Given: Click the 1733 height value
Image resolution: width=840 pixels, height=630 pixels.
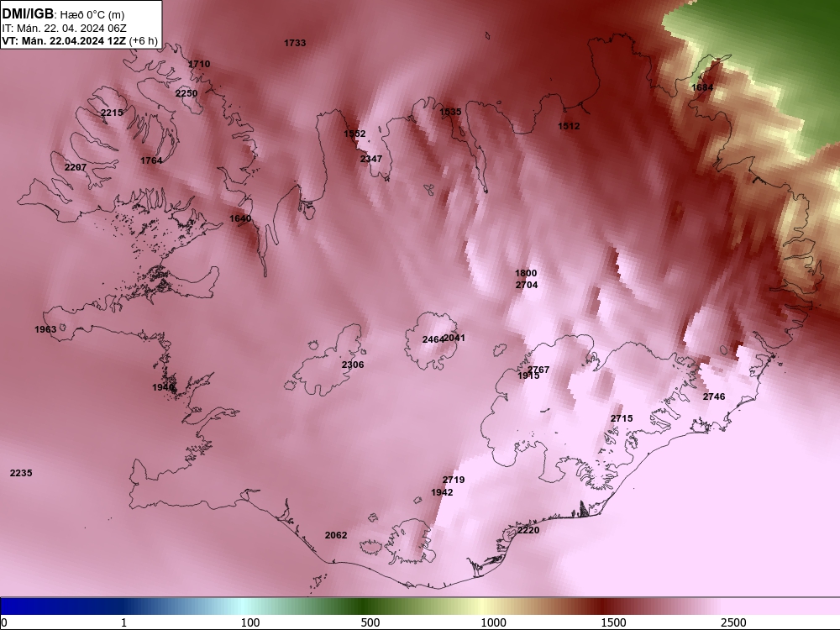Looking at the screenshot, I should click(295, 43).
